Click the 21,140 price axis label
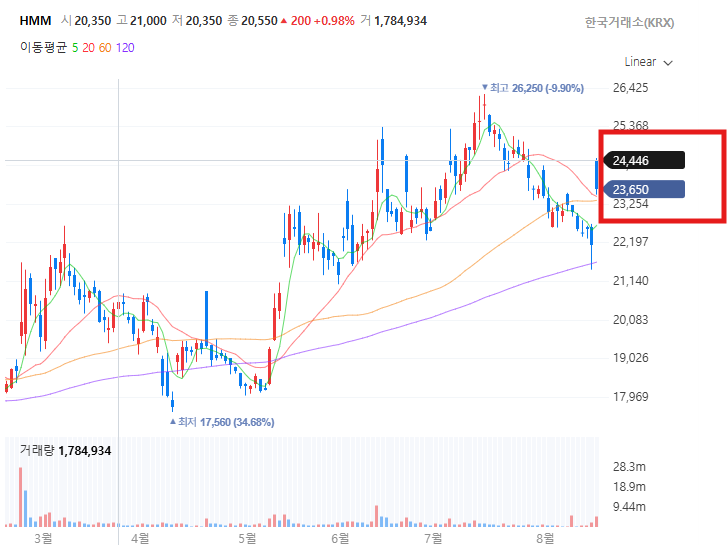Screen dimensions: 727x545 click(x=630, y=281)
